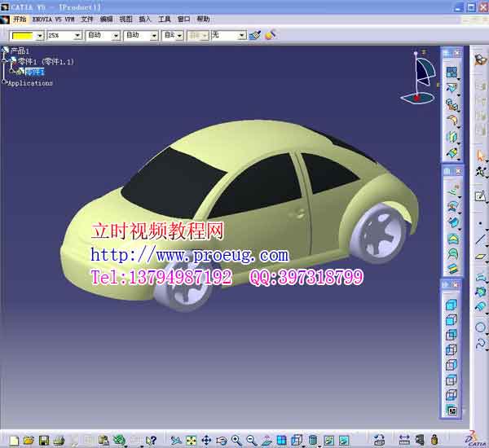The width and height of the screenshot is (489, 448).
Task: Click the Measure Inertia weight icon
Action: [x=434, y=440]
